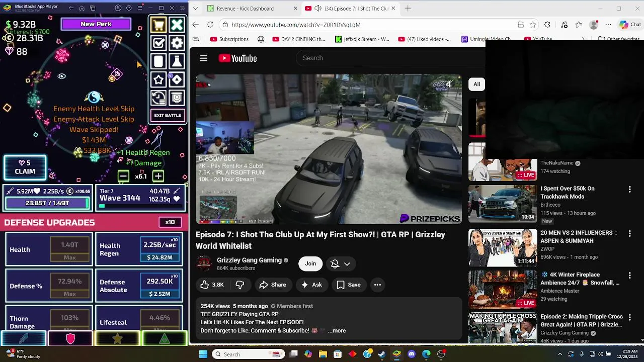Screen dimensions: 644x362
Task: Open the blank card icon in game menu
Action: click(x=158, y=61)
